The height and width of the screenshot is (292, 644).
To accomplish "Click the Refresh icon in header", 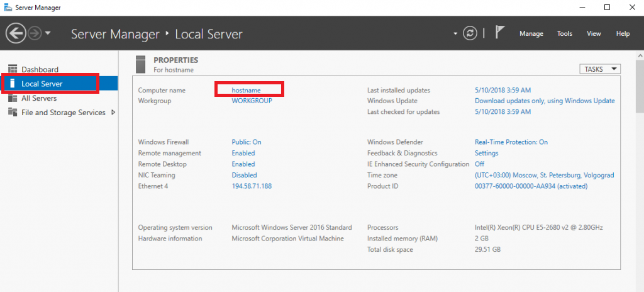I will tap(470, 33).
